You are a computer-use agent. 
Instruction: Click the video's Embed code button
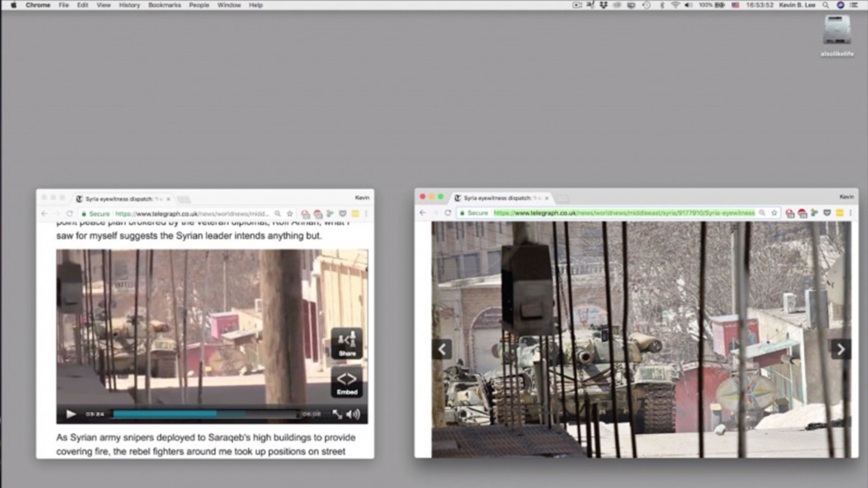(x=347, y=382)
